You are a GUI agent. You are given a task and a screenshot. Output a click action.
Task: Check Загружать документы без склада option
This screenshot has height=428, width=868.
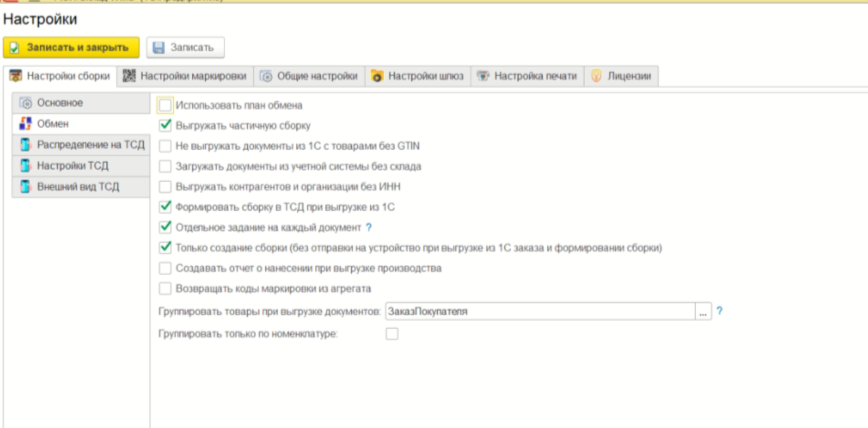tap(165, 166)
